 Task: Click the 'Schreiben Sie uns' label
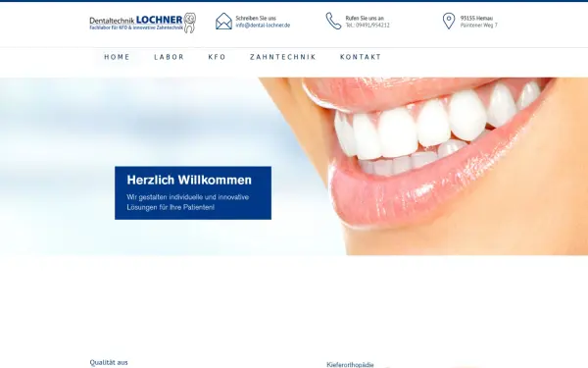[256, 18]
